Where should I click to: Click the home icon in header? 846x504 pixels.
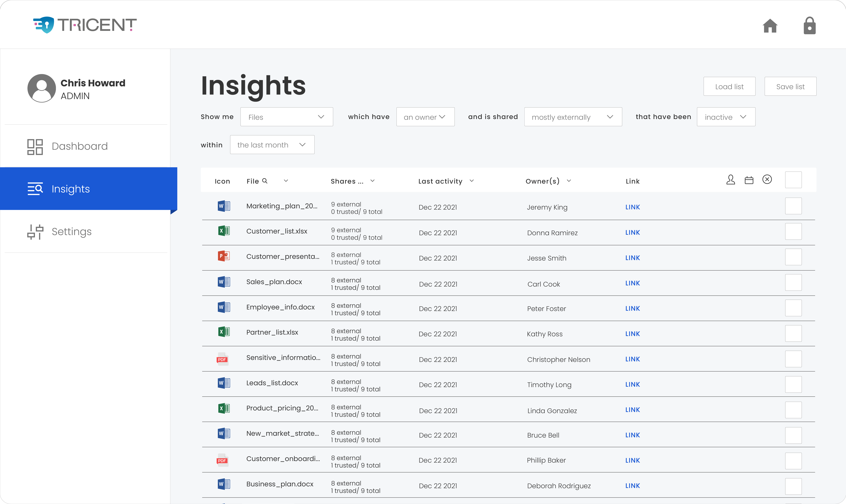click(x=770, y=26)
